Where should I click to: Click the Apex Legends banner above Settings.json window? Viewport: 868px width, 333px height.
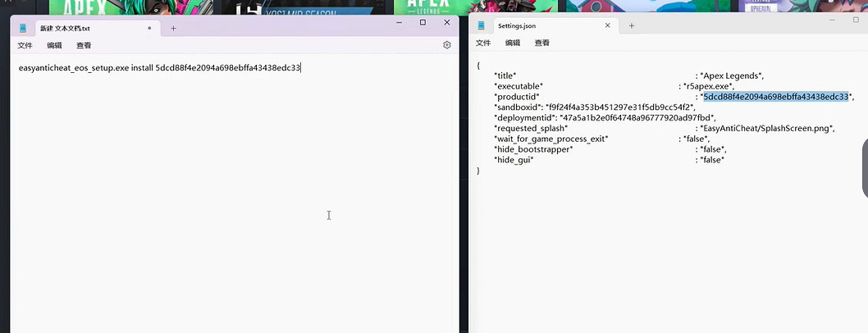[476, 6]
